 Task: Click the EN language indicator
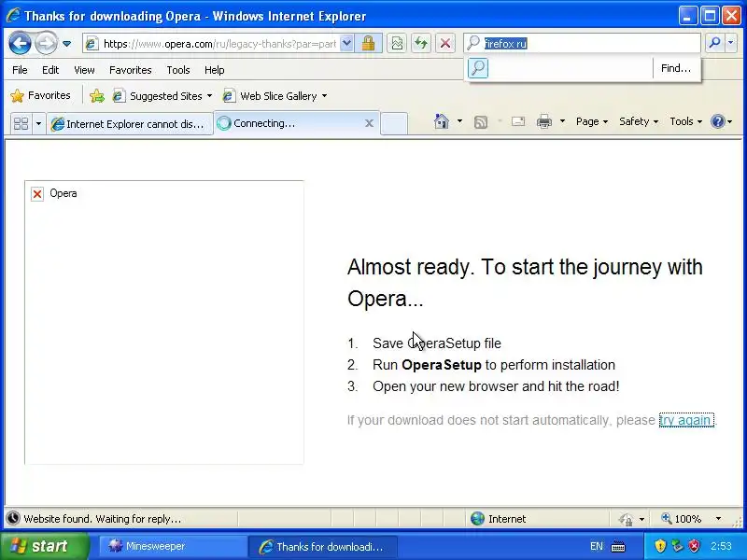click(x=597, y=546)
